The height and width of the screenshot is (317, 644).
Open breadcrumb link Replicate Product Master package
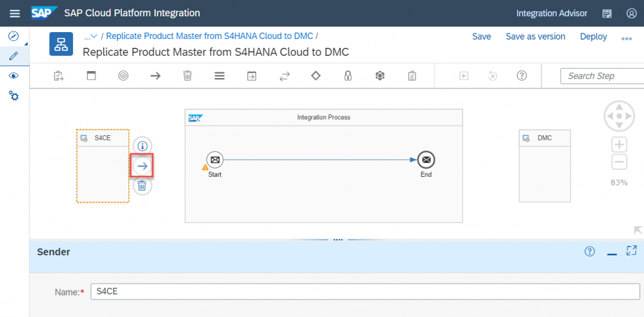[x=209, y=36]
